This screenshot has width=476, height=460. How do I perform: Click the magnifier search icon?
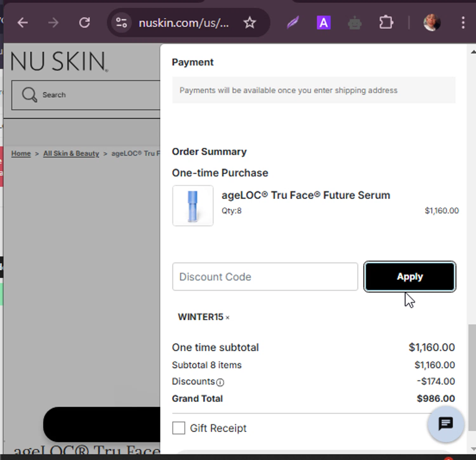tap(30, 94)
